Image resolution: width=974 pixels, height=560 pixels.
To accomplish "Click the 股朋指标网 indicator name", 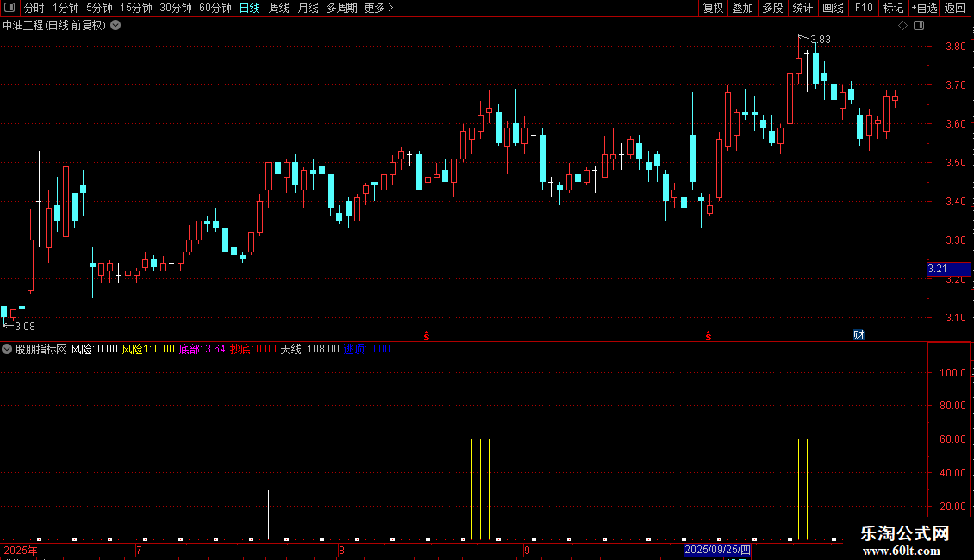I will pos(41,349).
